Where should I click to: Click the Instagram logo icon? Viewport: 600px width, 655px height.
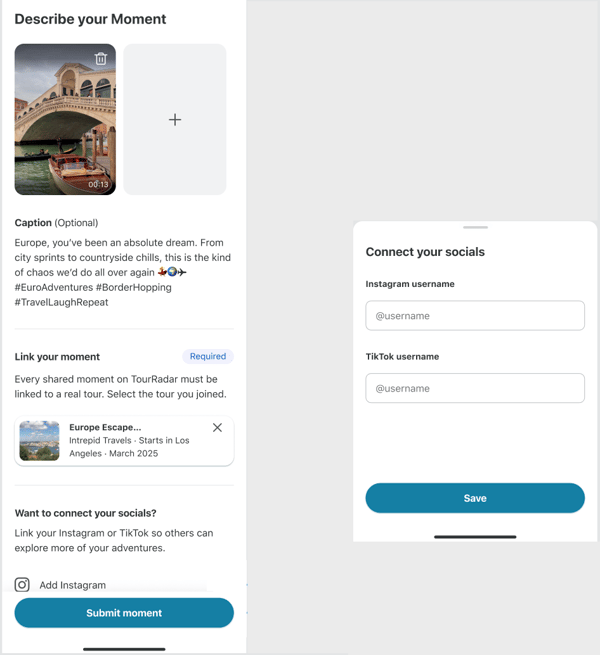tap(22, 584)
